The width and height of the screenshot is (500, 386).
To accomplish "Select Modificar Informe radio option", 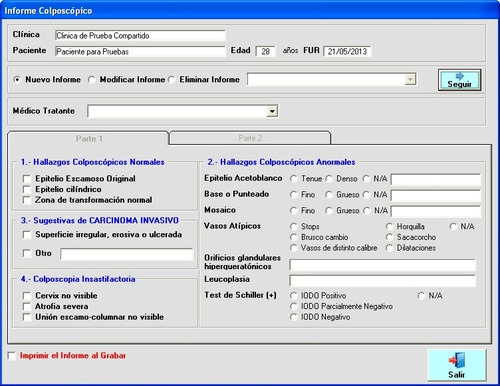I will (91, 80).
